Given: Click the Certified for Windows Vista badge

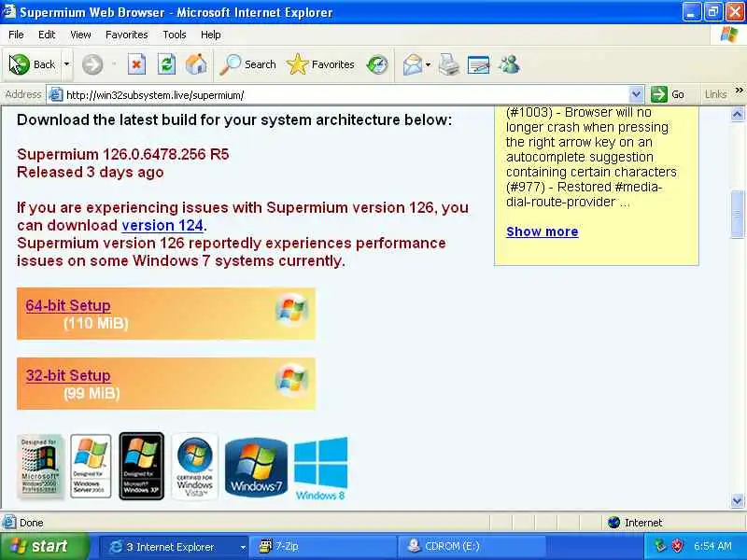Looking at the screenshot, I should point(194,466).
